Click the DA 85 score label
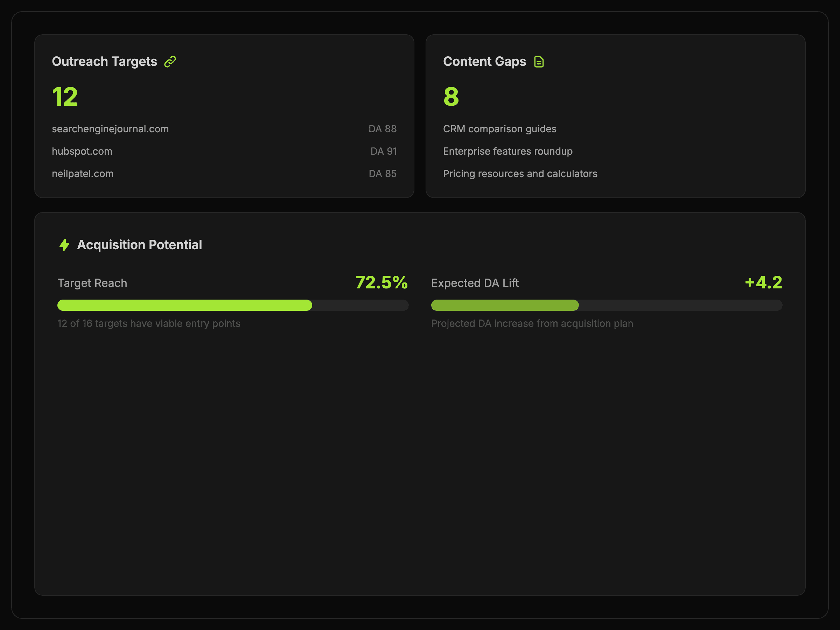Viewport: 840px width, 630px height. tap(382, 174)
